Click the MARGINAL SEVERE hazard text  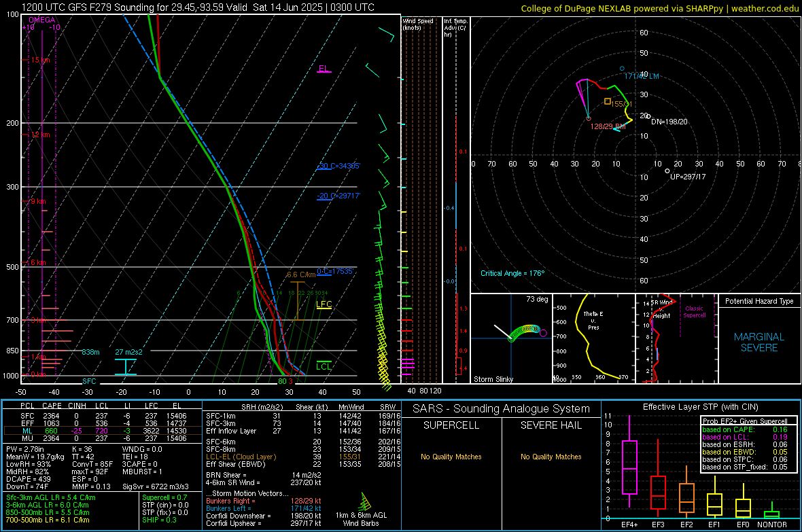pyautogui.click(x=759, y=342)
